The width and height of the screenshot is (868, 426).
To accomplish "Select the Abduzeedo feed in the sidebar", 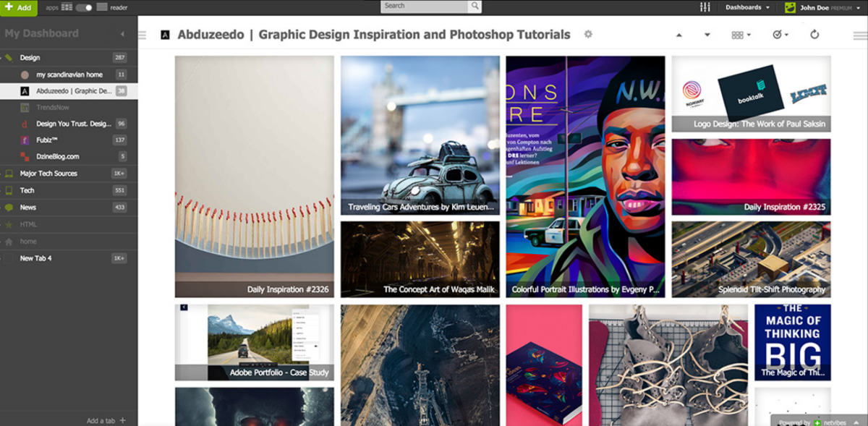I will [x=69, y=91].
